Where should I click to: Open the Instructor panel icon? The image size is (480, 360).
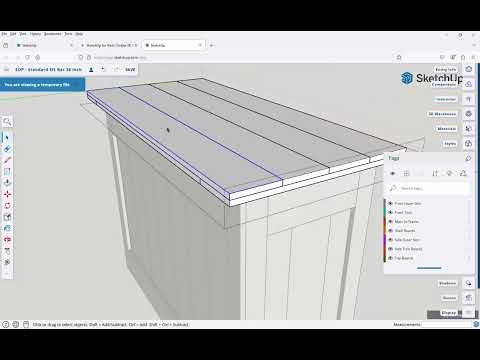[x=469, y=99]
